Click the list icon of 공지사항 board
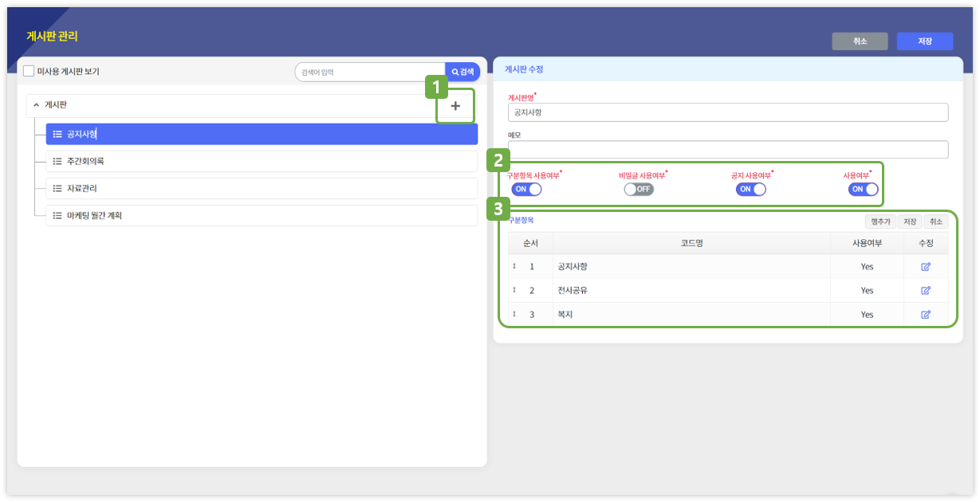This screenshot has width=980, height=502. click(57, 134)
